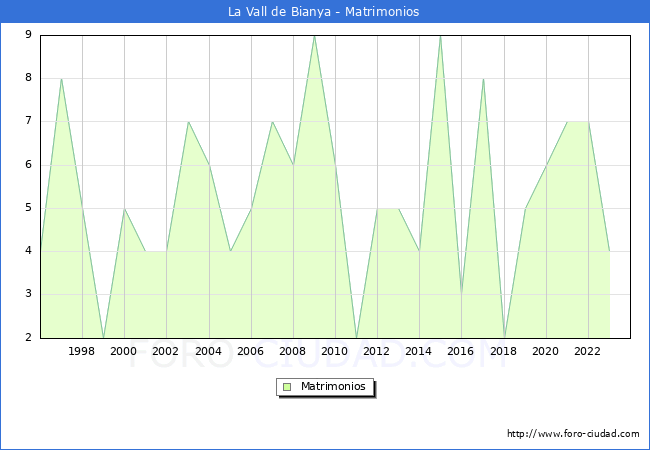
Task: Select the 2010 x-axis label
Action: click(335, 351)
